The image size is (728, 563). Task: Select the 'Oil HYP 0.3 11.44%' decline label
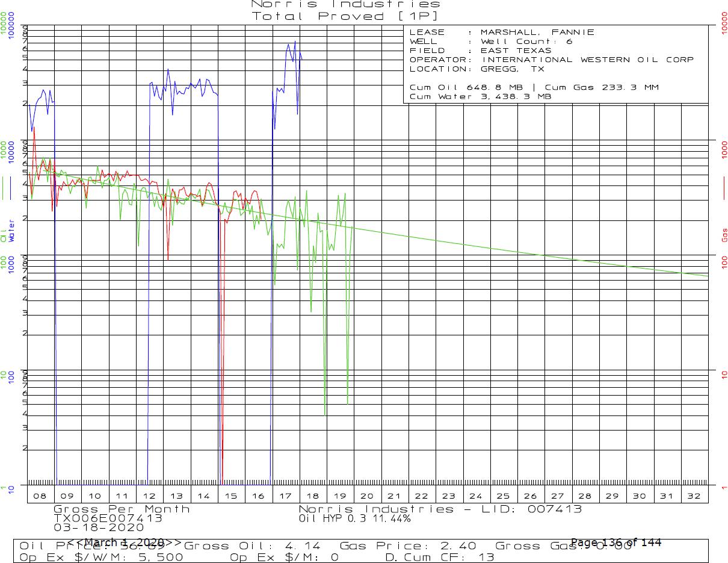(x=354, y=518)
